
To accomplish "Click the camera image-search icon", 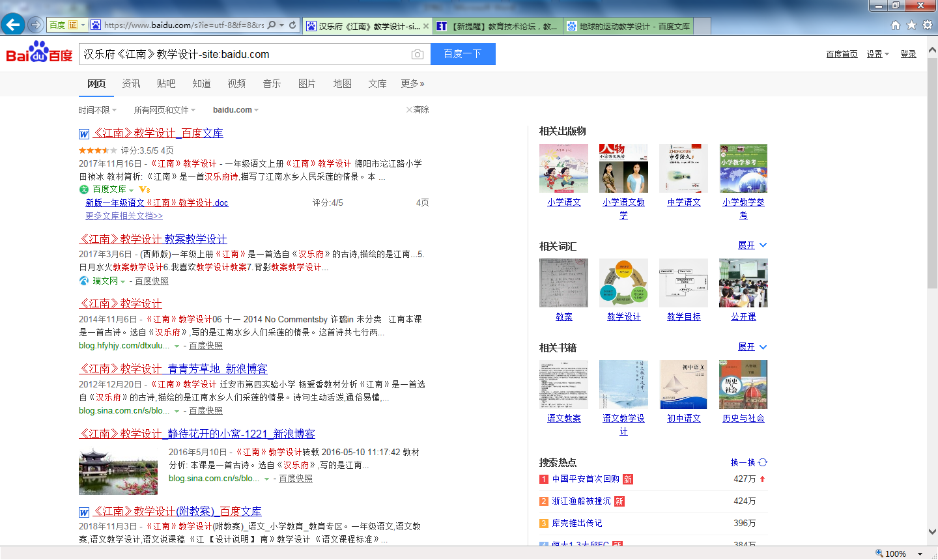I will pos(418,54).
